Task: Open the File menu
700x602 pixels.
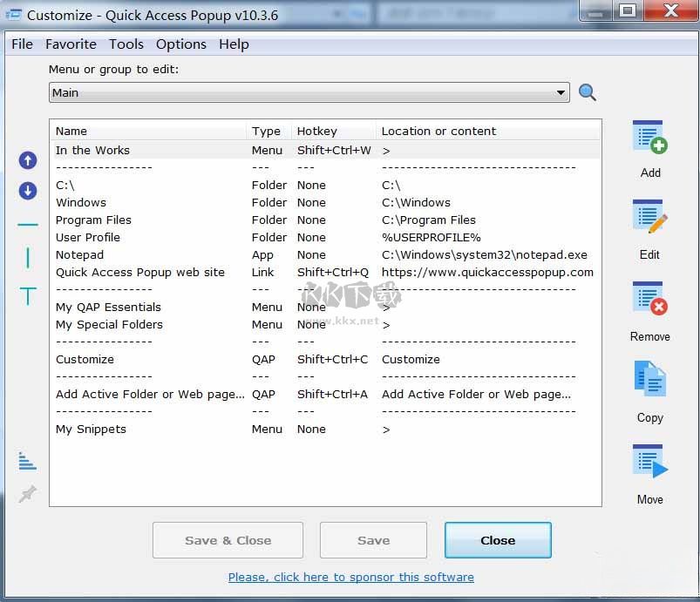Action: tap(22, 44)
